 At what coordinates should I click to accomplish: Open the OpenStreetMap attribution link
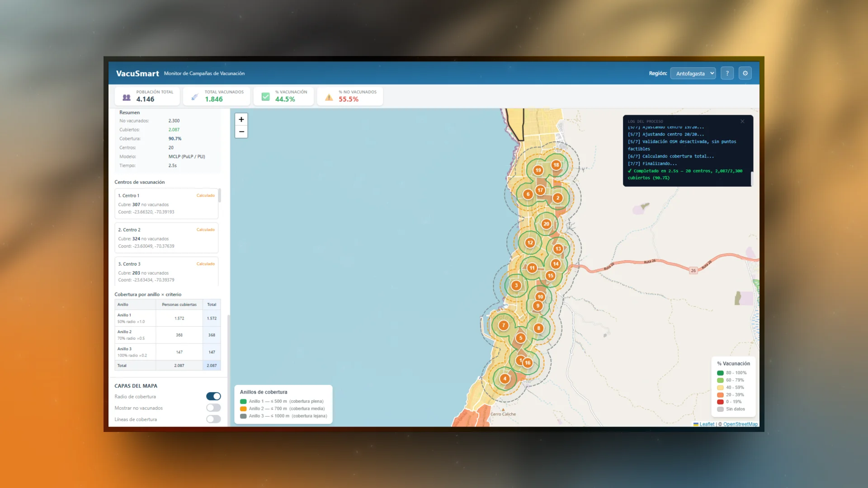[741, 424]
